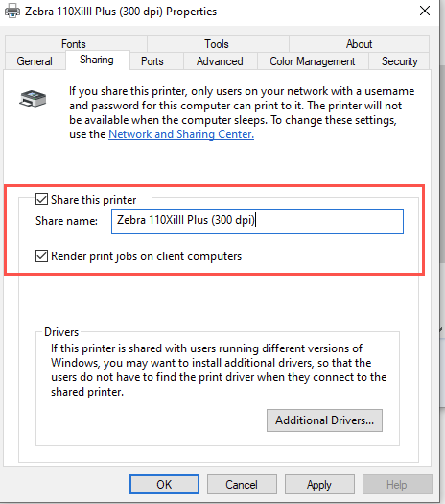The image size is (445, 504).
Task: Click the printer icon in title bar
Action: (12, 11)
